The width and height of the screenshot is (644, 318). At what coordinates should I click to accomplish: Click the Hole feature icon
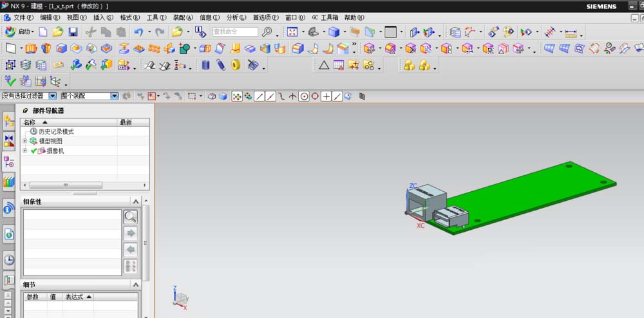61,48
